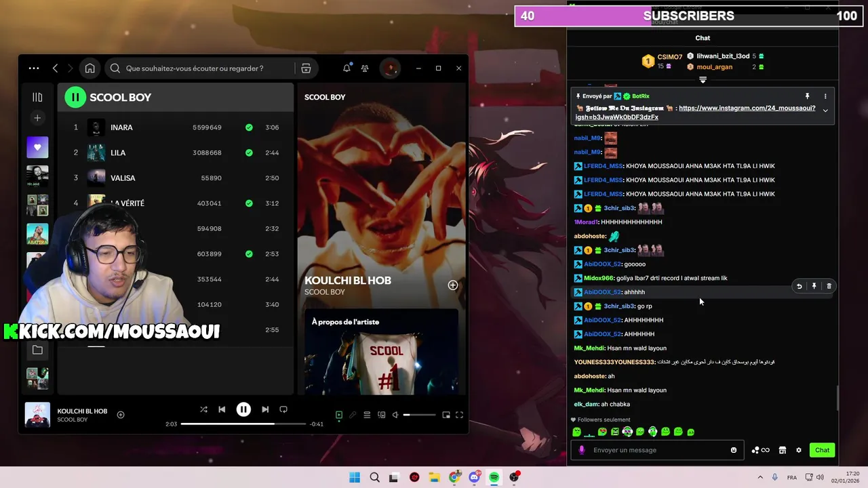Click the Create plus button in sidebar
Image resolution: width=868 pixels, height=488 pixels.
[x=37, y=118]
